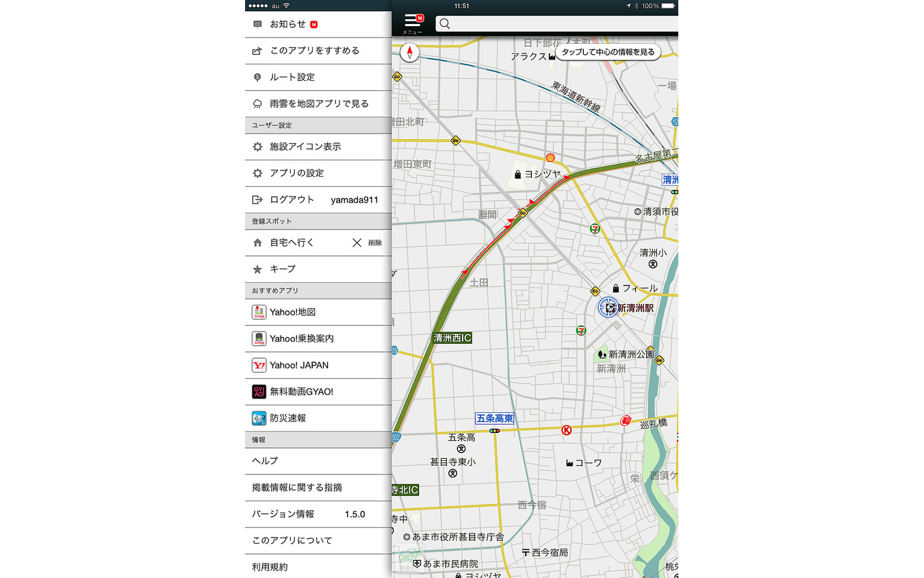Tap バージョン情報 1.5.0 row

(x=318, y=514)
